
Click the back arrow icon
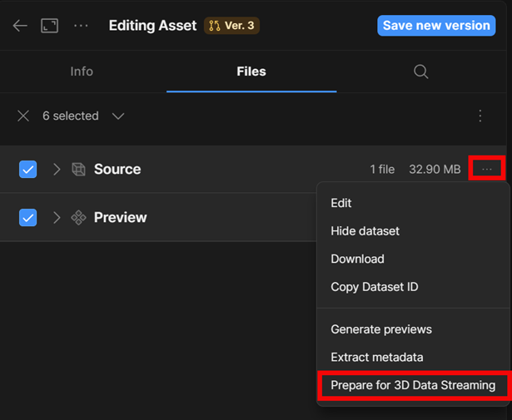(20, 26)
